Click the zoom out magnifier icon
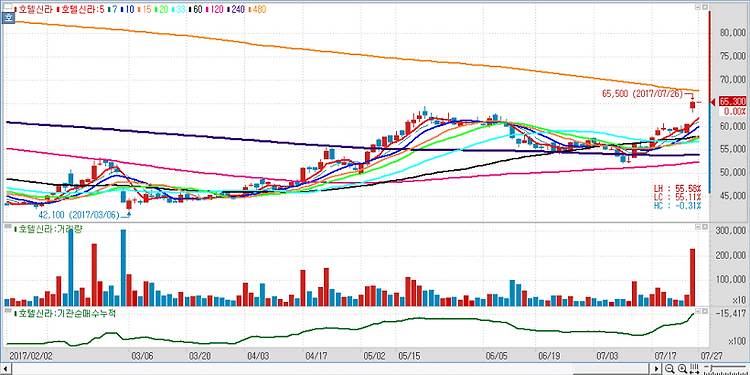Viewport: 750px width, 375px height. click(669, 368)
